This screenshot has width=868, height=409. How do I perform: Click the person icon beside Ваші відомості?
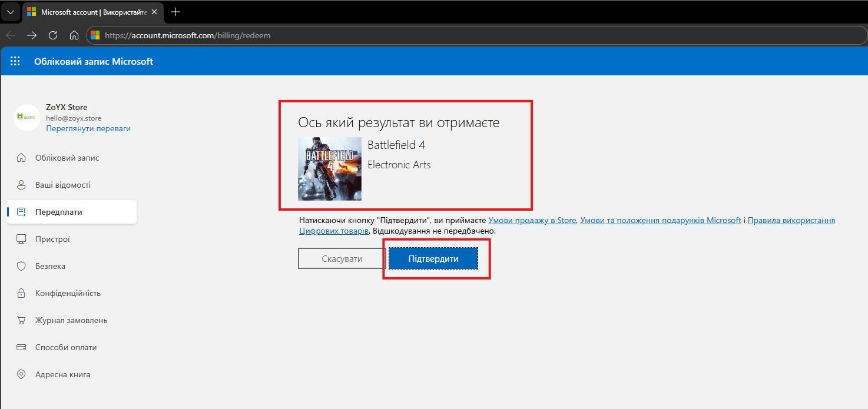click(x=21, y=185)
